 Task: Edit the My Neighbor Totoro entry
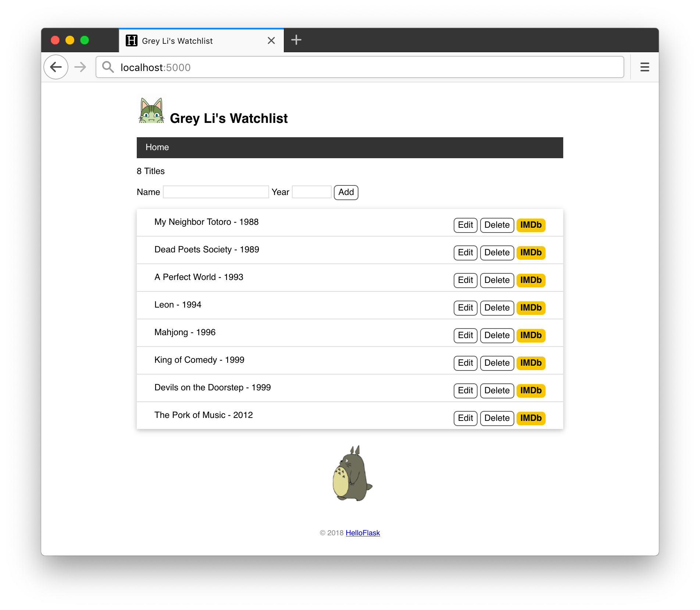click(x=465, y=225)
